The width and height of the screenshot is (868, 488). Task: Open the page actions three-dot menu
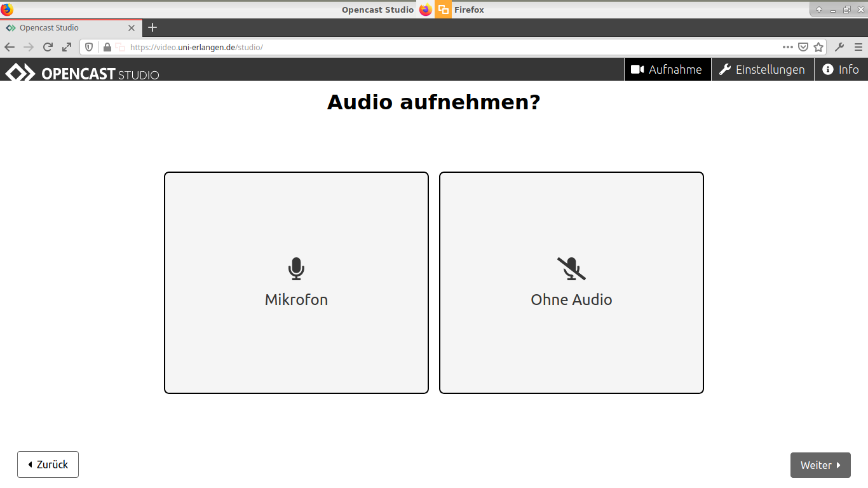[x=787, y=47]
